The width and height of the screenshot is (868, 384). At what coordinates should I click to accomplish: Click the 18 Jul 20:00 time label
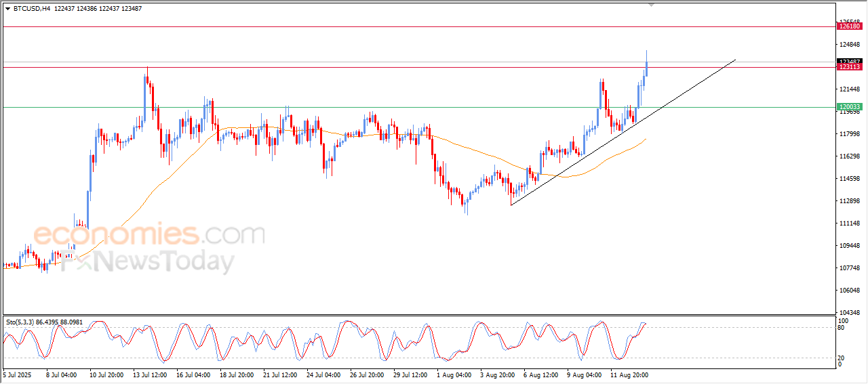238,374
